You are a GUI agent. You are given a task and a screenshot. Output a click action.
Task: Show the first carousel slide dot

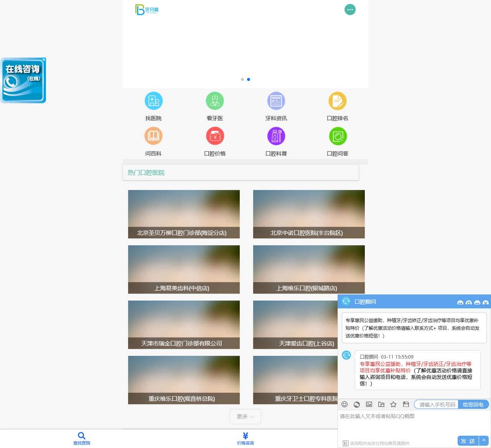tap(242, 79)
